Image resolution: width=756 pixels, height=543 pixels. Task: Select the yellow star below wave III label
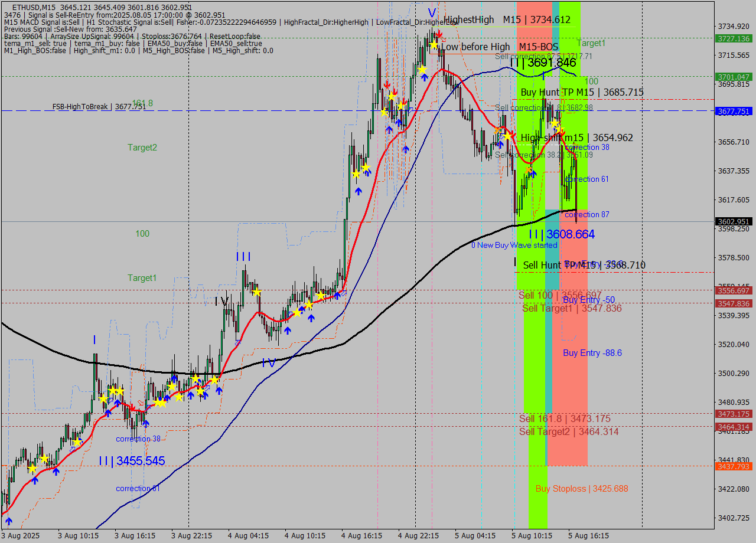coord(256,292)
